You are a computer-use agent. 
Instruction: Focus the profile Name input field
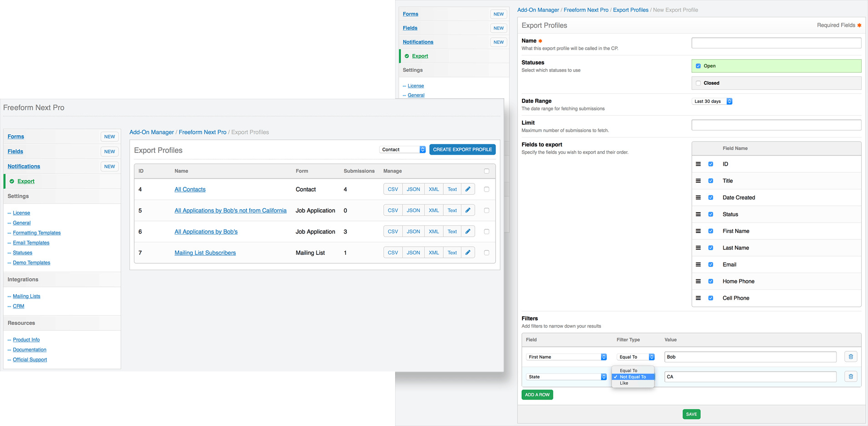tap(777, 43)
